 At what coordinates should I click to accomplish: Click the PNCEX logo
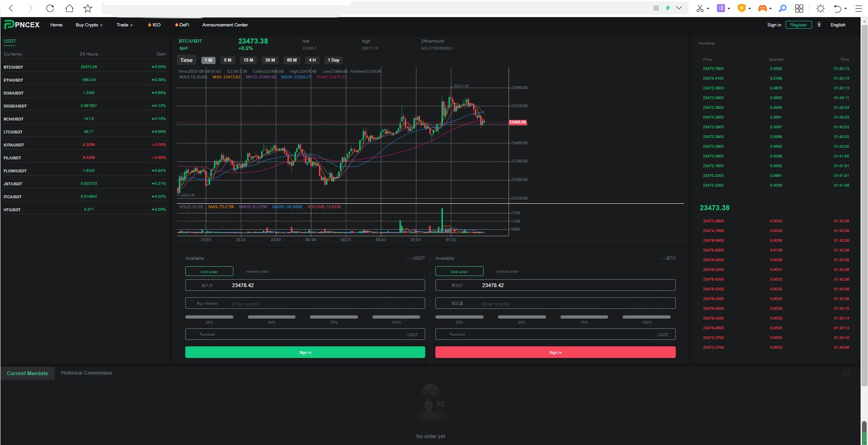tap(22, 25)
